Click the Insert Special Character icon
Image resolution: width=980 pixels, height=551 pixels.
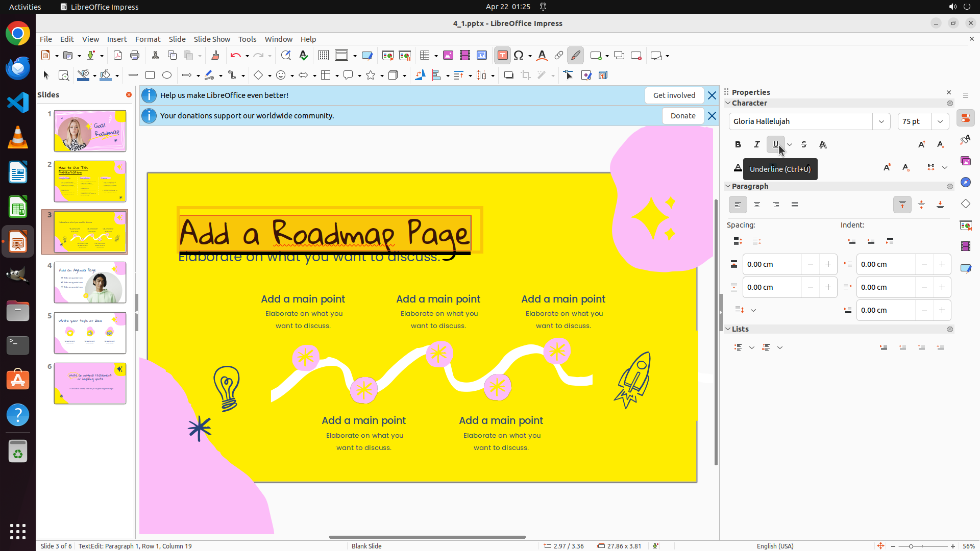tap(519, 56)
